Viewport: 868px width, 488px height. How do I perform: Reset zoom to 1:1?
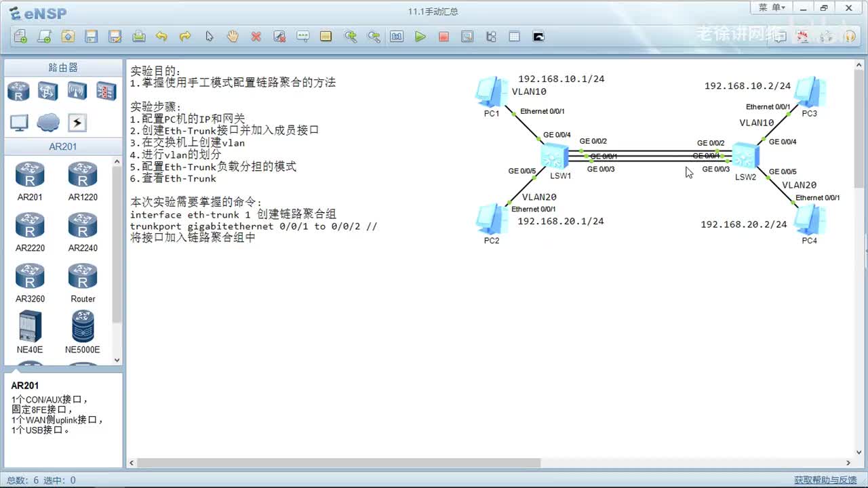click(x=397, y=37)
